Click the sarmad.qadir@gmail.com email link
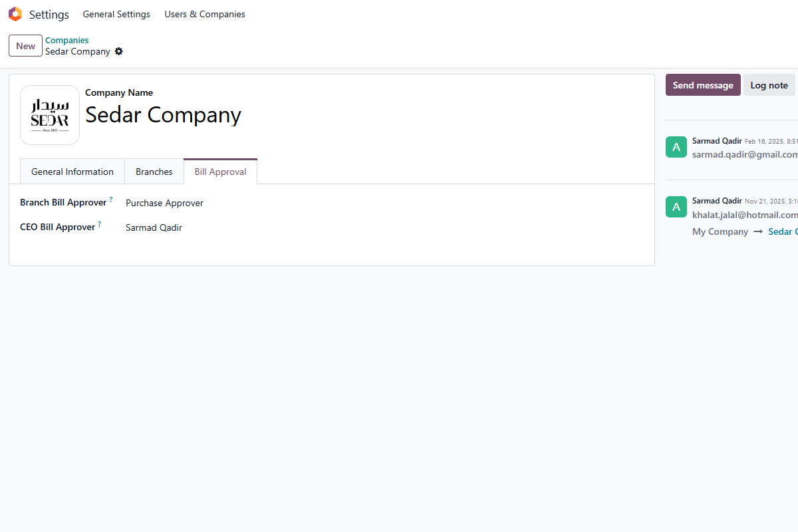Image resolution: width=798 pixels, height=532 pixels. [x=744, y=154]
